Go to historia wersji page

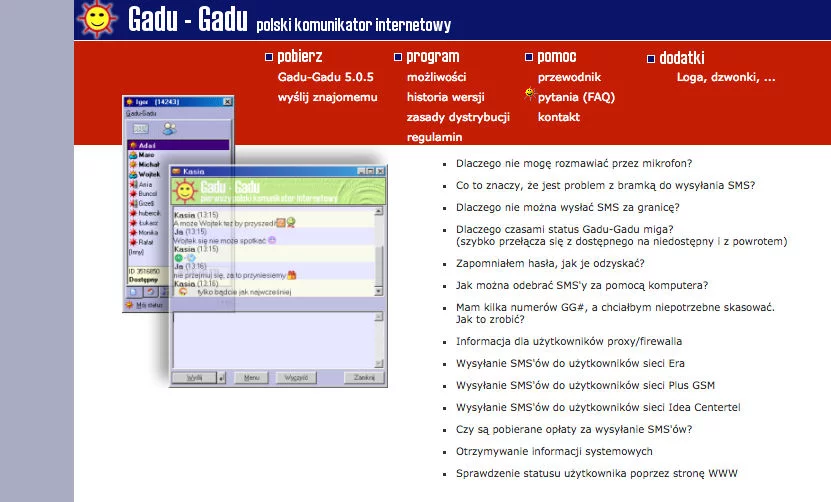pos(445,97)
